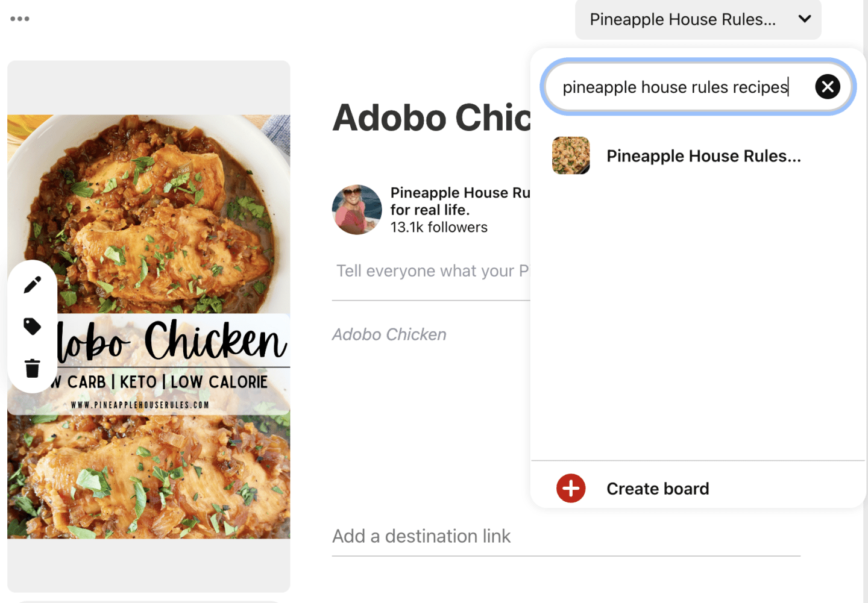Screen dimensions: 868x603
Task: Select the Adobo Chicken title text
Action: coord(432,117)
